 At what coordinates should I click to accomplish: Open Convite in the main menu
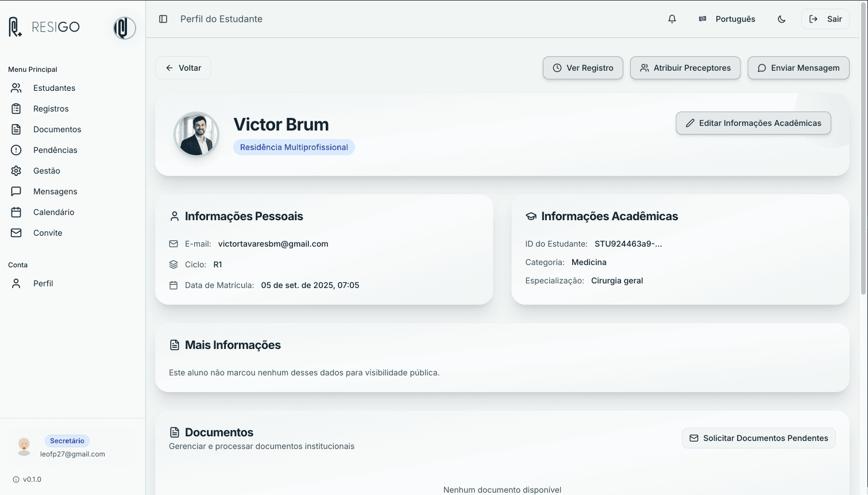tap(48, 233)
